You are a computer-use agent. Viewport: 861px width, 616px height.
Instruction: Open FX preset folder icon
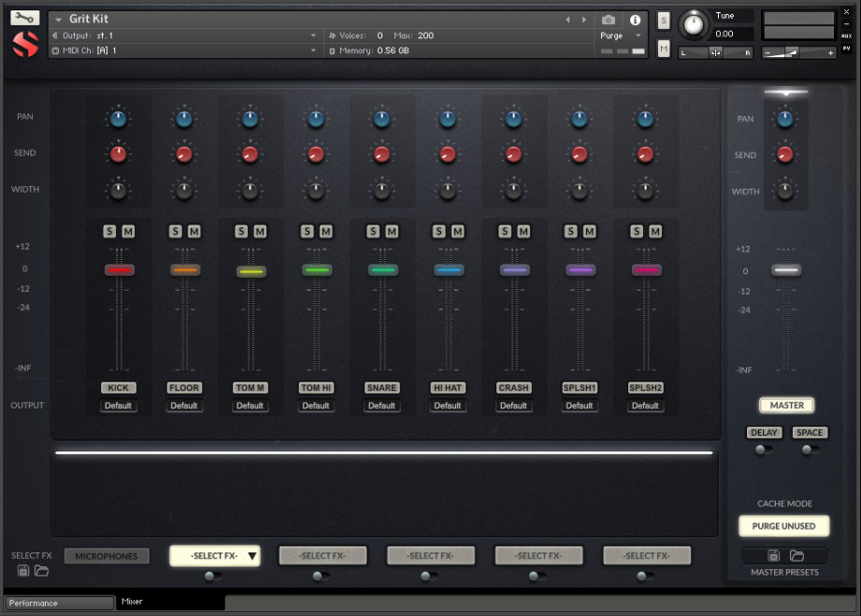(41, 570)
